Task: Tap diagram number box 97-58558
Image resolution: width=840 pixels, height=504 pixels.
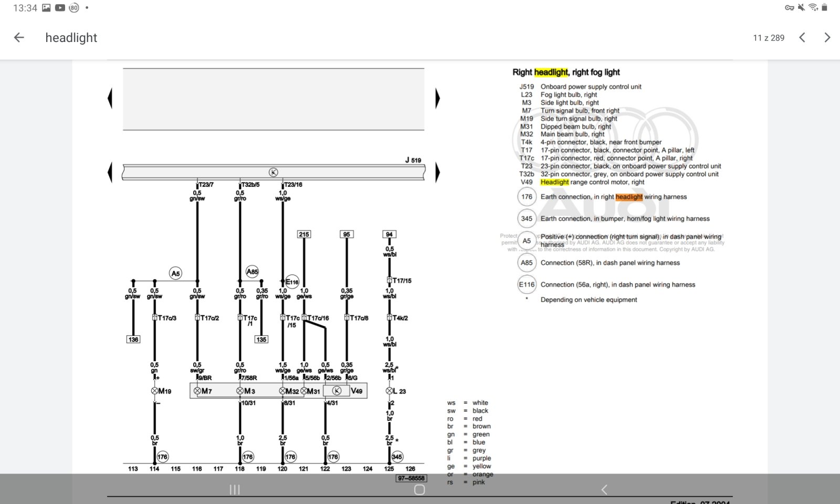Action: pyautogui.click(x=411, y=478)
